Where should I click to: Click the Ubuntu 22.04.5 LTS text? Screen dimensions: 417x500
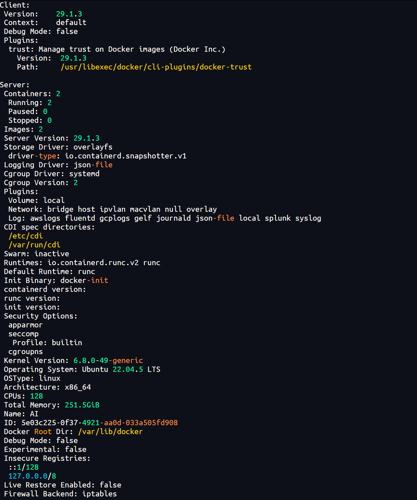point(121,370)
